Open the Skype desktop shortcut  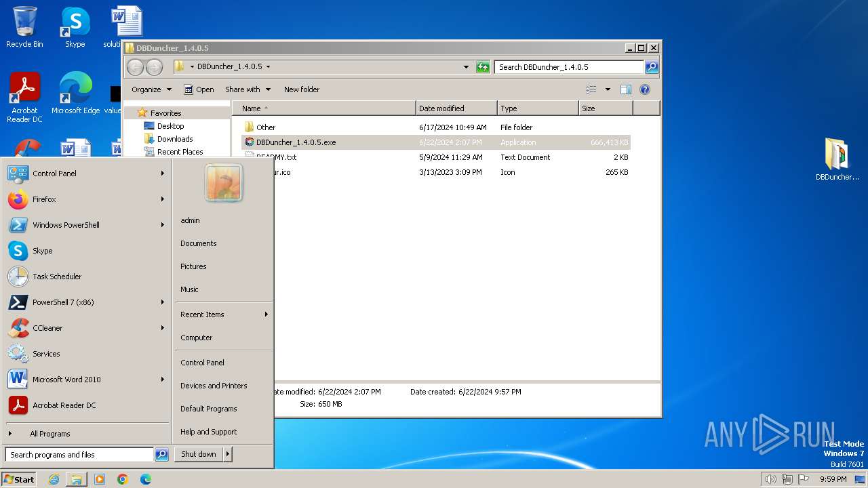[x=75, y=27]
